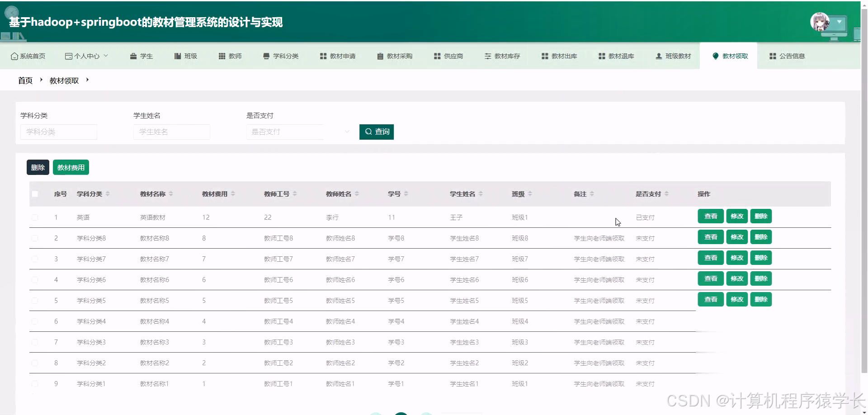Open 教材采购 via its document icon
The width and height of the screenshot is (868, 415).
[379, 56]
